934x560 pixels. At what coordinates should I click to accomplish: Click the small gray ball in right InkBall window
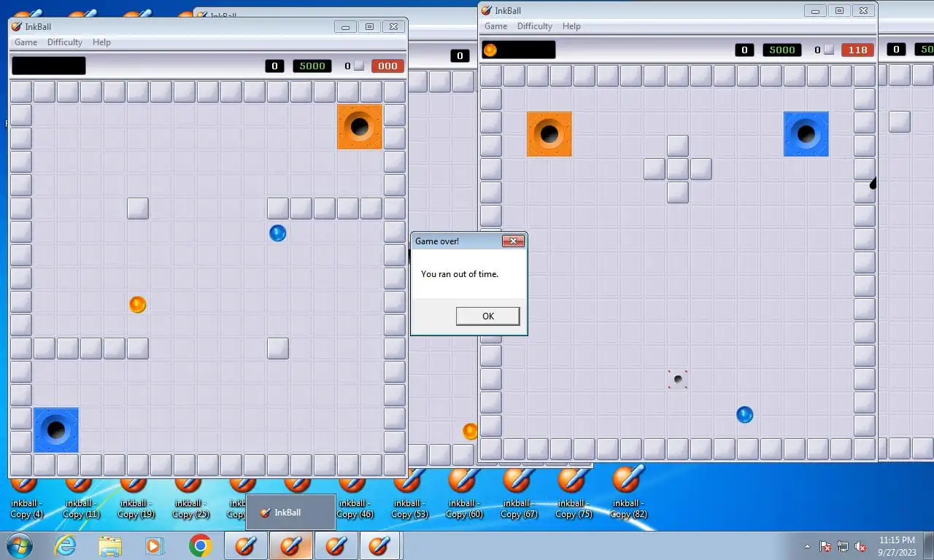(x=678, y=379)
